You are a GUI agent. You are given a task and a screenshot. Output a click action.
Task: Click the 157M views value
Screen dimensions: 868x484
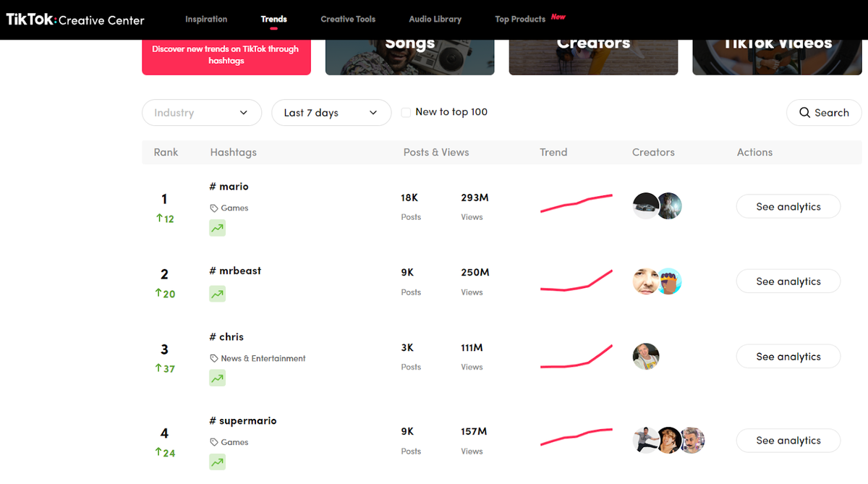point(474,432)
